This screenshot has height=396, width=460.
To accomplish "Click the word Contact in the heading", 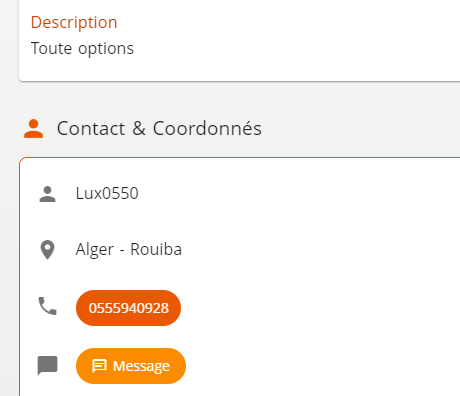I will (x=91, y=129).
